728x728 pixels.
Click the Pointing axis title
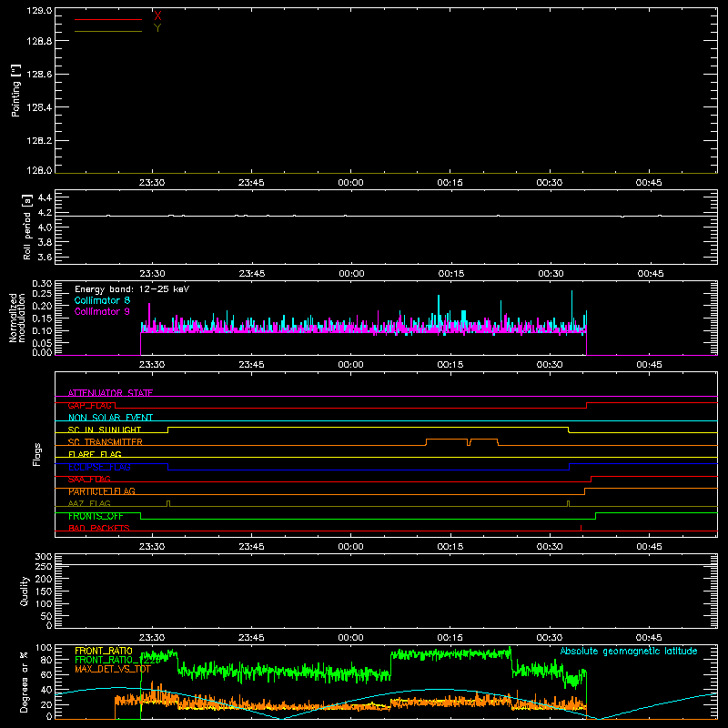click(x=15, y=90)
